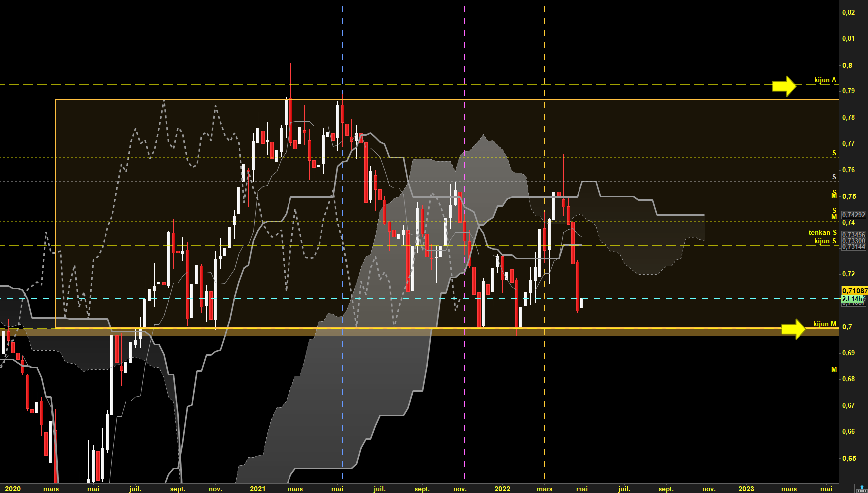Click the 0,69 price scale value

tap(848, 353)
